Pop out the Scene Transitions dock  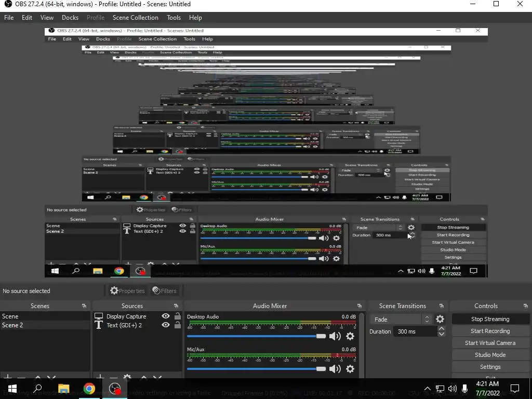pyautogui.click(x=442, y=306)
